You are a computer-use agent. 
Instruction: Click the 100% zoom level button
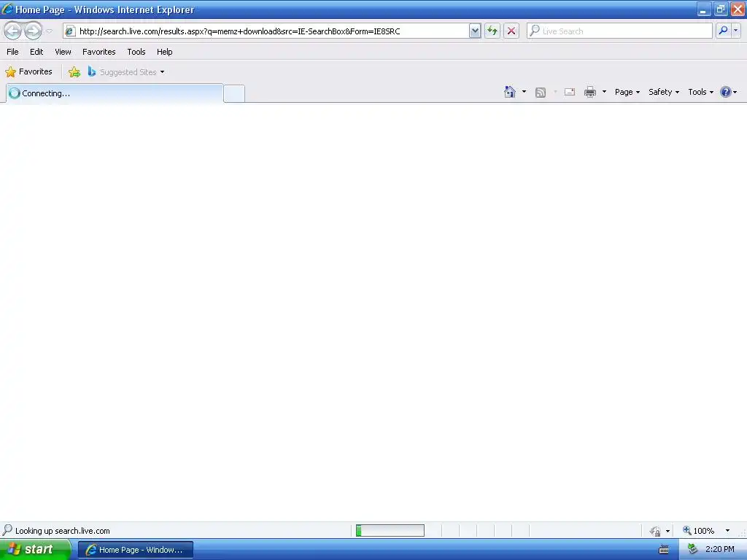point(698,531)
